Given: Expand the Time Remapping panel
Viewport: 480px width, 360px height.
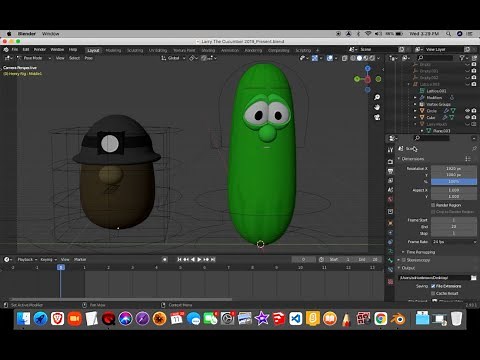Looking at the screenshot, I should coord(403,252).
